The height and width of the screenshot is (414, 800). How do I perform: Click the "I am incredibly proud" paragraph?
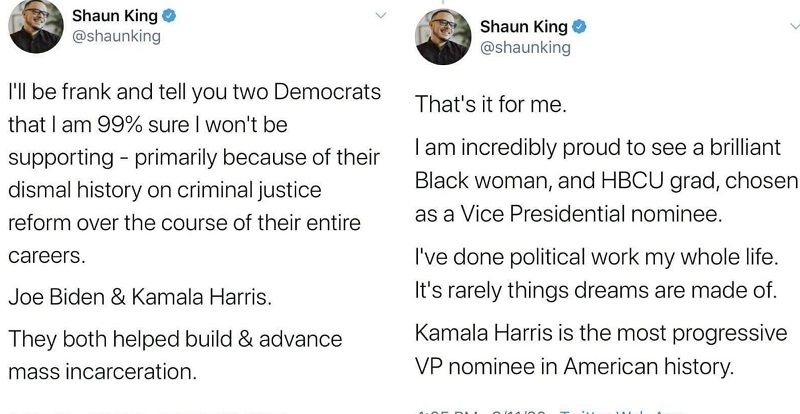click(x=606, y=181)
